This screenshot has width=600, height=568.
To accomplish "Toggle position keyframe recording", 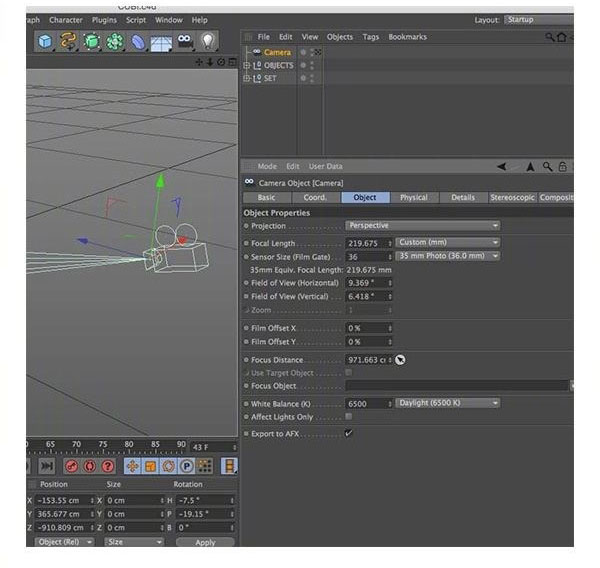I will coord(132,466).
